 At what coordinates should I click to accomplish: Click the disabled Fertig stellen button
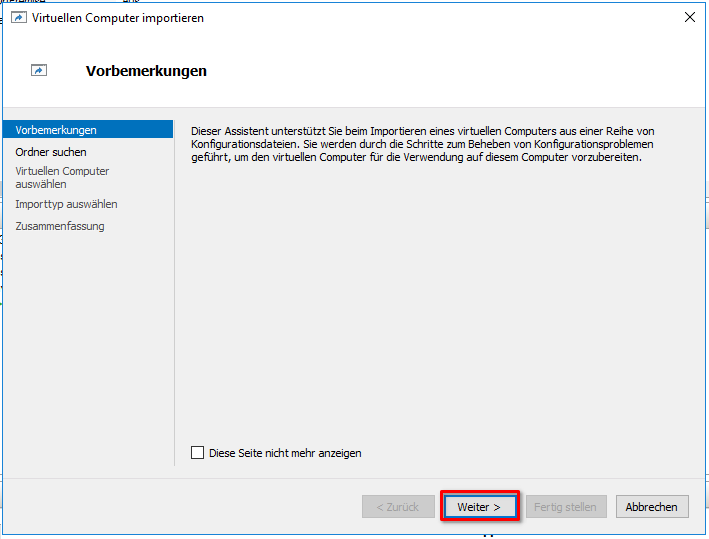click(565, 507)
